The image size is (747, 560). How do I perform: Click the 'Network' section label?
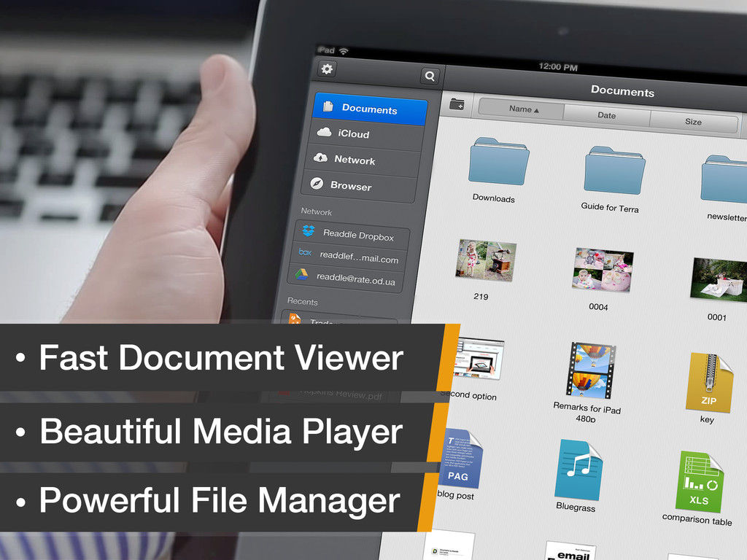(x=317, y=211)
